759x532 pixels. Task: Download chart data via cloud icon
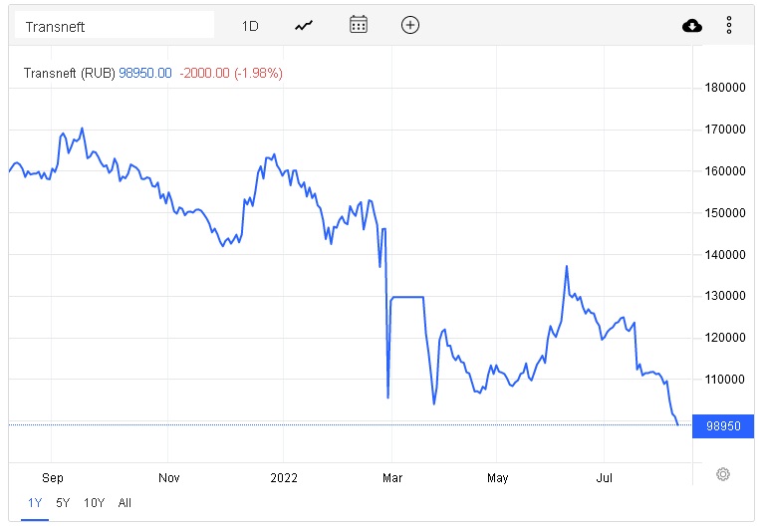click(692, 25)
